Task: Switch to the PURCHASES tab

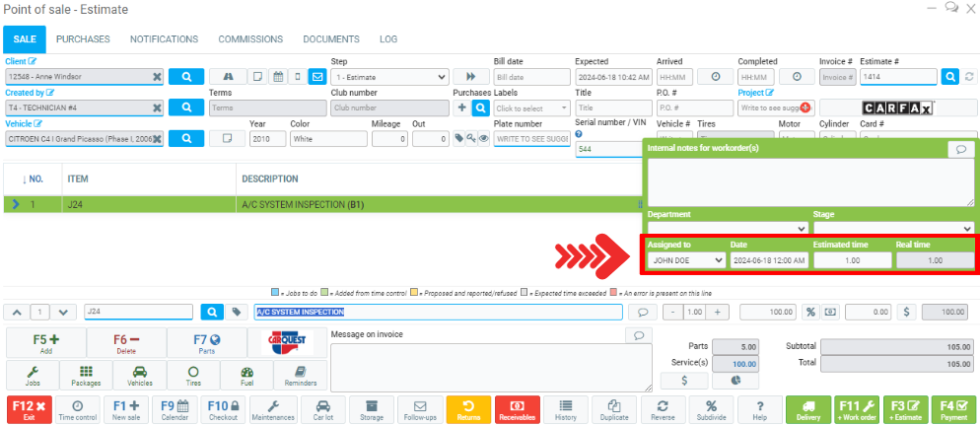Action: point(83,39)
